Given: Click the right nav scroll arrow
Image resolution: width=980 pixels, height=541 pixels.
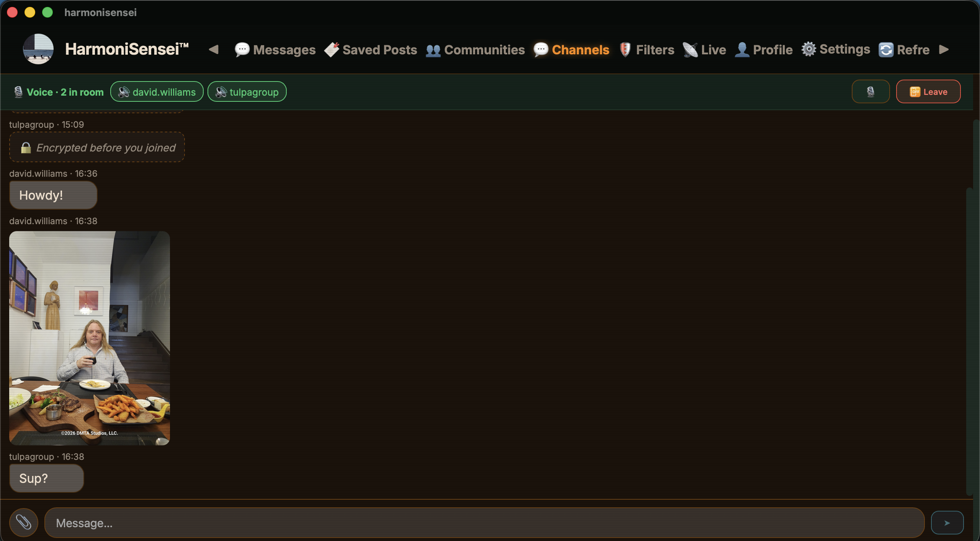Looking at the screenshot, I should tap(944, 49).
